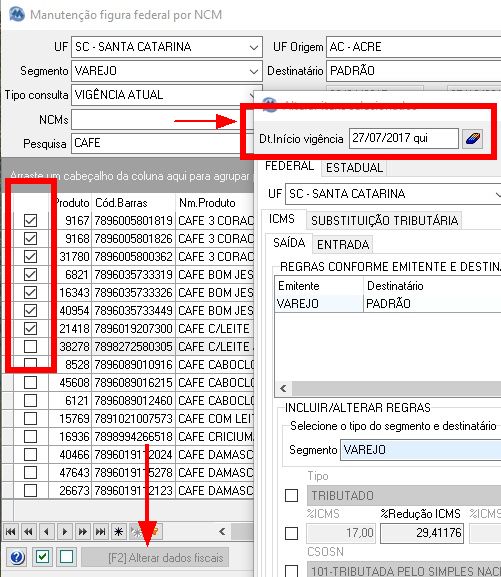Switch to the ESTADUAL tab
Screen dimensions: 501x577
coord(354,168)
